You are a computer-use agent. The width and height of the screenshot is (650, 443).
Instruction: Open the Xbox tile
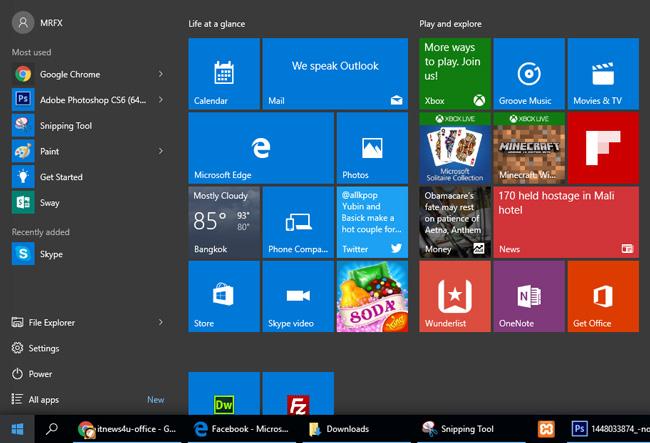click(x=455, y=74)
